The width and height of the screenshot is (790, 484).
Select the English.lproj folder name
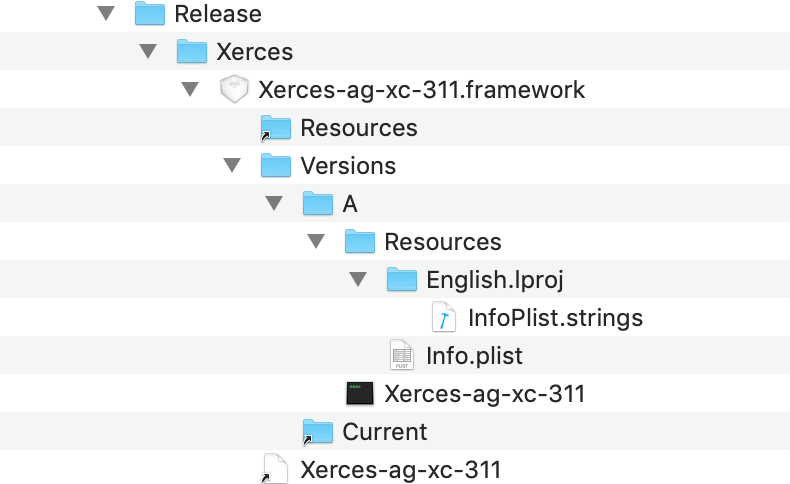point(494,280)
